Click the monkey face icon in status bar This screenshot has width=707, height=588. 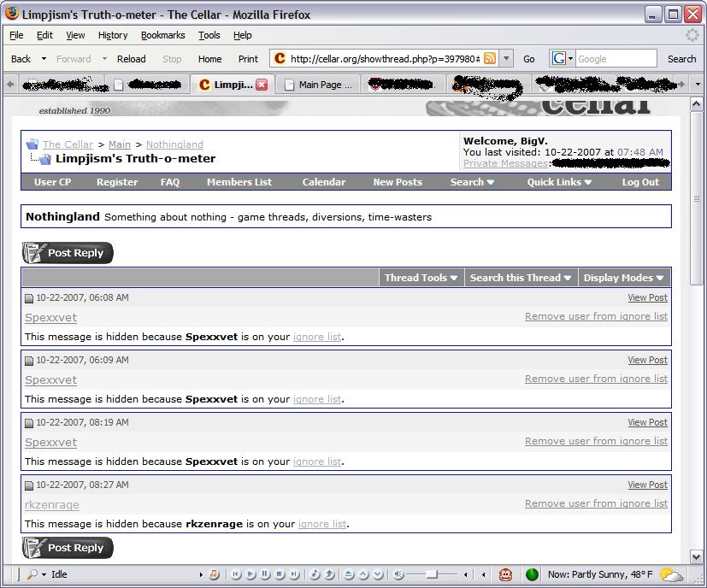point(505,574)
